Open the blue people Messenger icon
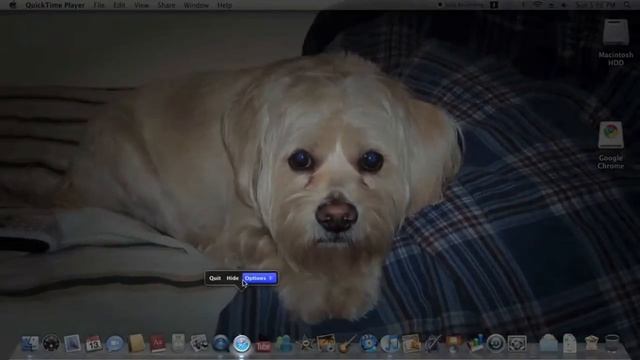Screen dimensions: 640x360 284,343
